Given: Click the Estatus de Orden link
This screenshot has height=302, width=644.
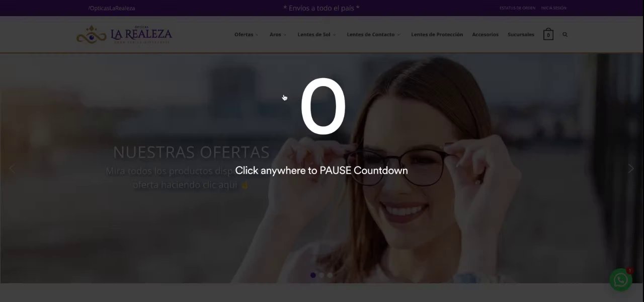Looking at the screenshot, I should (x=517, y=8).
